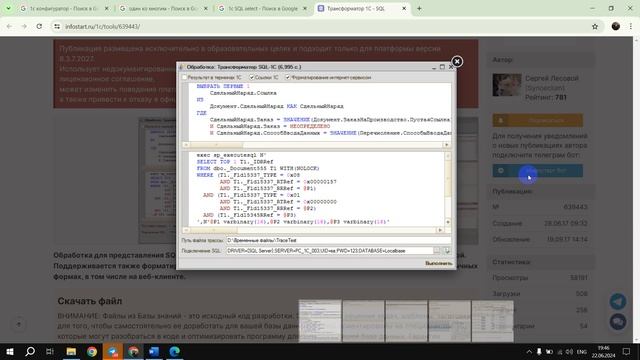Close the 'один из многих' tab
This screenshot has width=640, height=360.
[x=206, y=9]
